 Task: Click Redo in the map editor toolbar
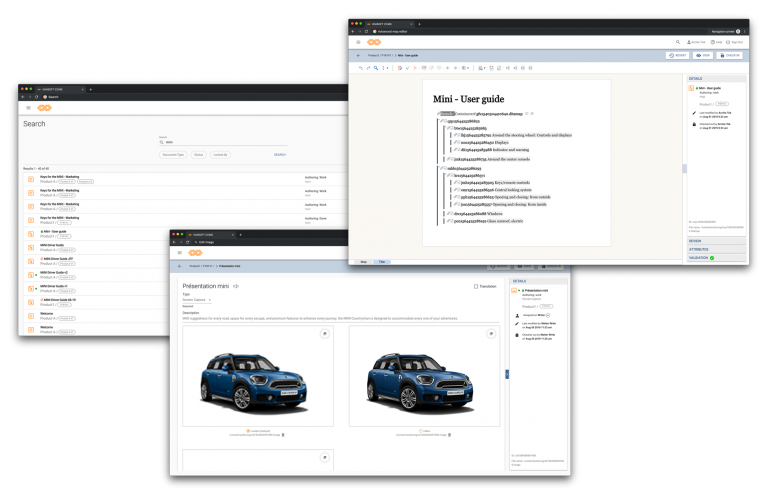point(368,68)
